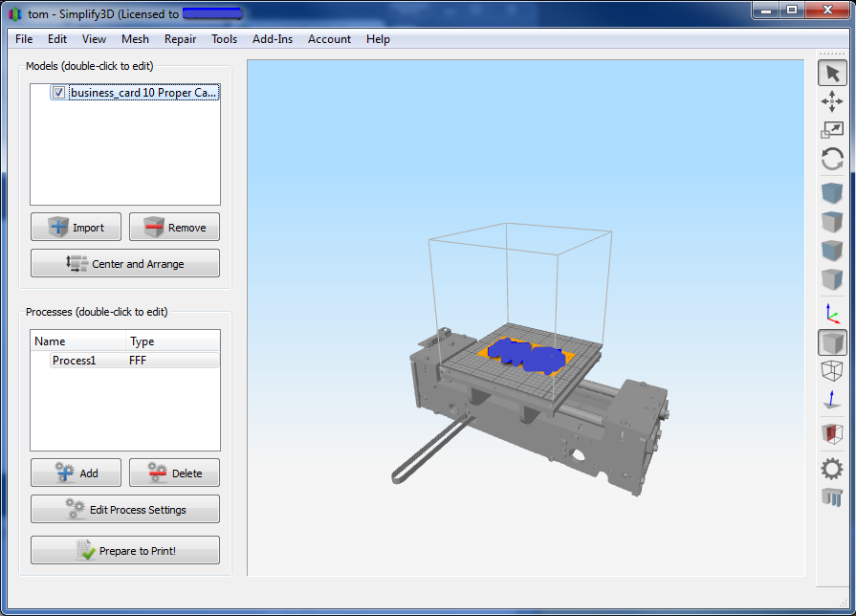This screenshot has width=856, height=616.
Task: Open the cross section view tool
Action: tap(832, 434)
